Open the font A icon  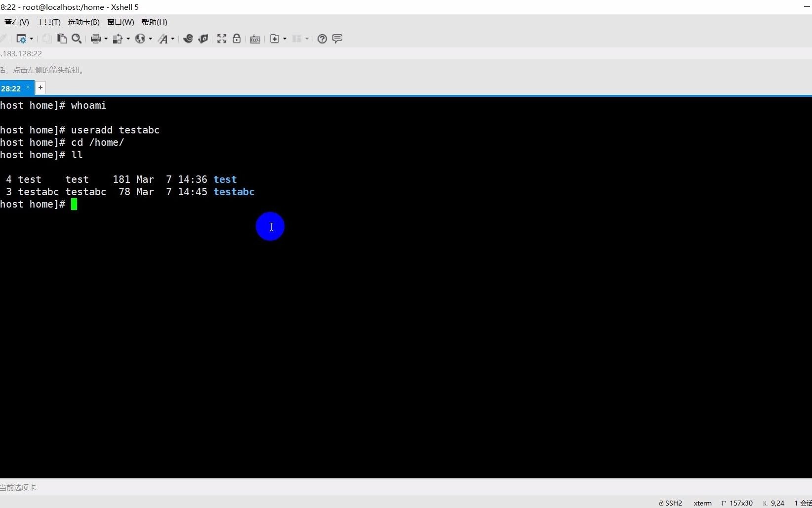[163, 39]
